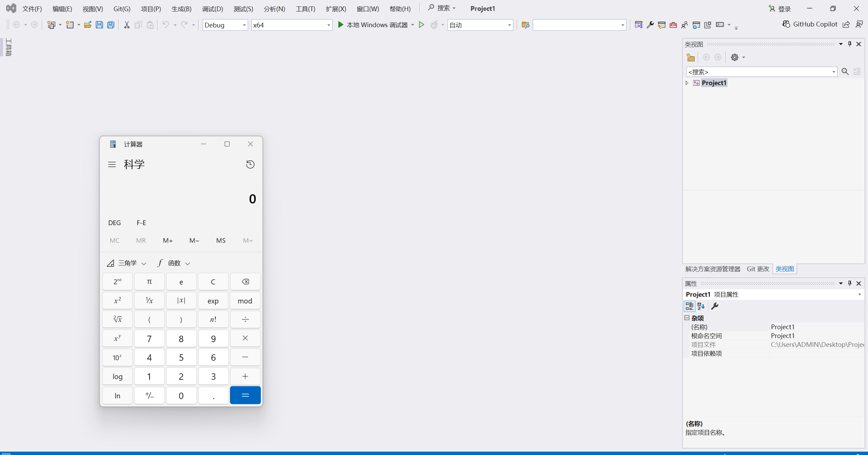Click the backspace key on calculator
Screen dimensions: 868x455
[x=245, y=282]
